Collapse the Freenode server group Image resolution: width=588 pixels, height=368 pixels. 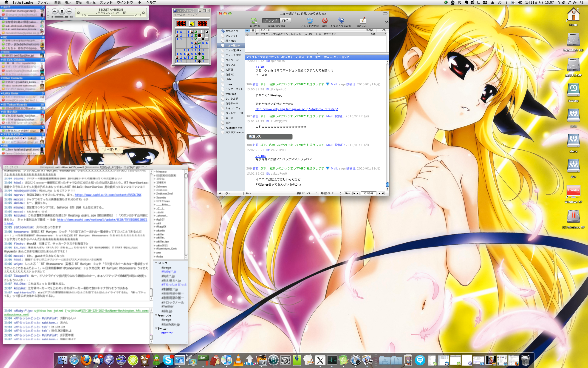click(156, 315)
